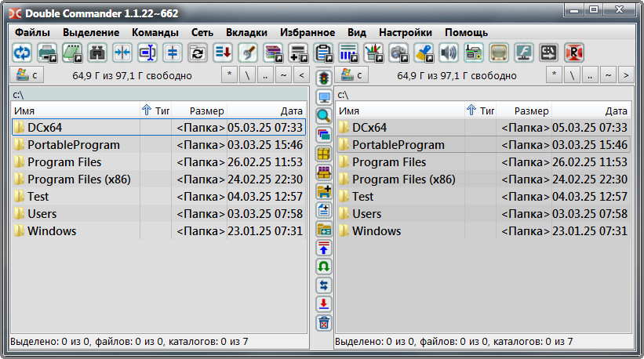Click the blue equal-sign panels icon
This screenshot has height=359, width=644.
tap(173, 53)
